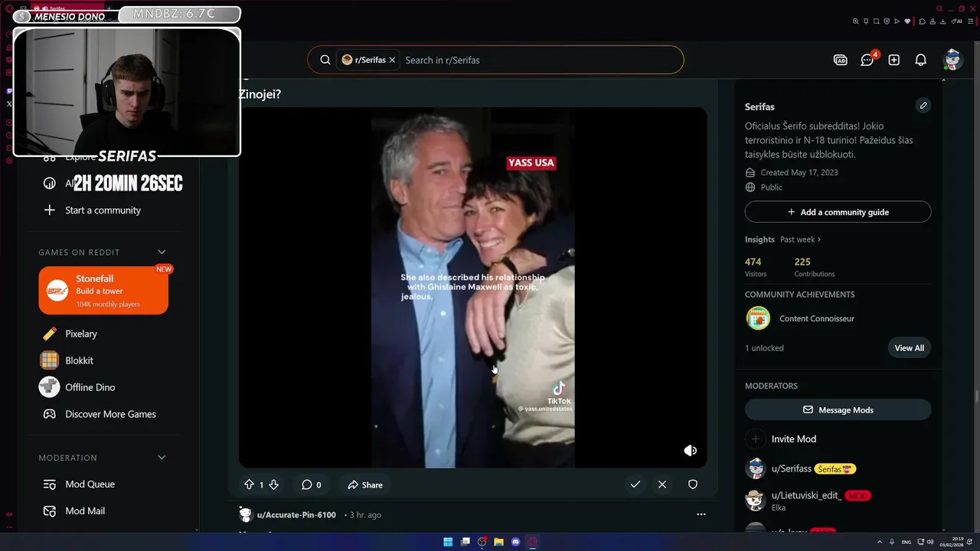The height and width of the screenshot is (551, 980).
Task: Click the Epstein Maxwell video post
Action: point(472,287)
